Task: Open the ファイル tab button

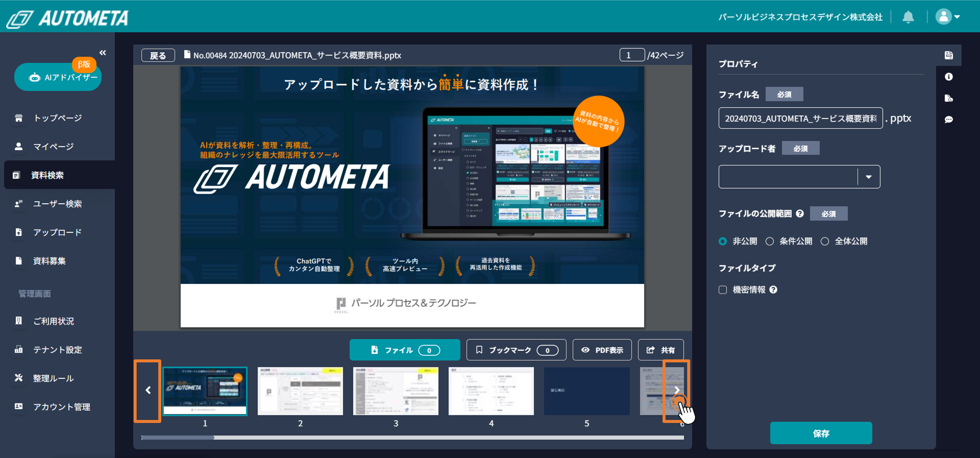Action: (x=404, y=350)
